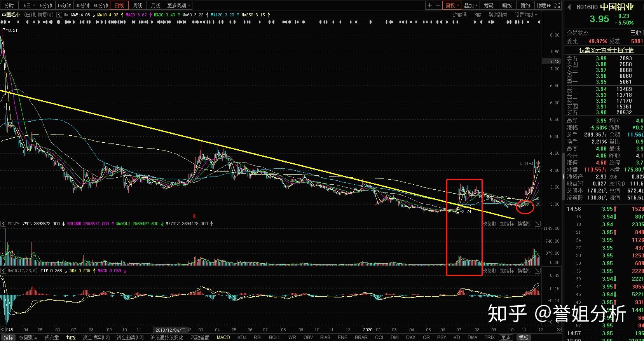Click the 2018/12/04 date label on timeline
Screen dimensions: 644x341
point(171,330)
